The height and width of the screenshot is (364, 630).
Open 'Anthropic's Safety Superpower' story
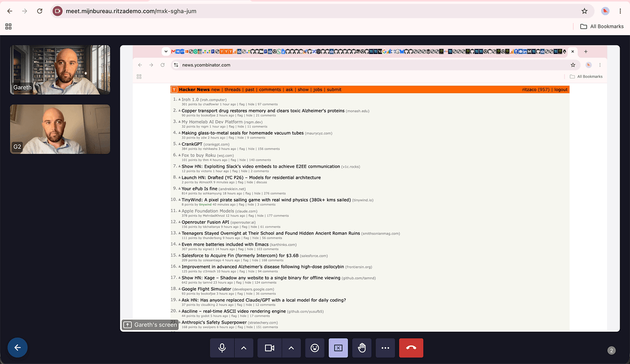(x=214, y=323)
